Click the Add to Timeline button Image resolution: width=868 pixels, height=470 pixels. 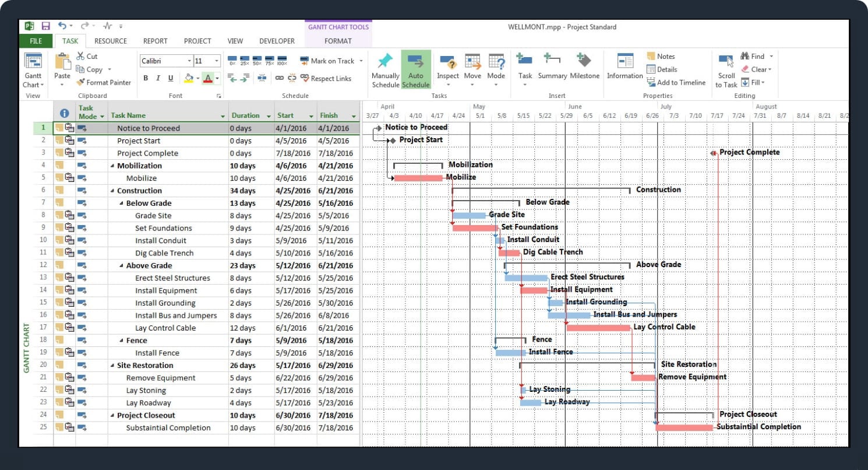pos(676,82)
